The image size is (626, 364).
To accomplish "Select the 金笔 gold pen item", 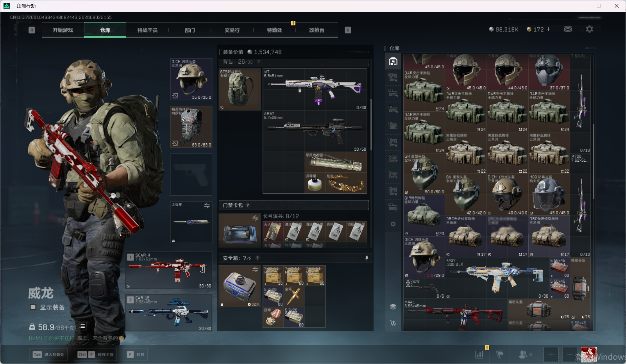I will (294, 296).
